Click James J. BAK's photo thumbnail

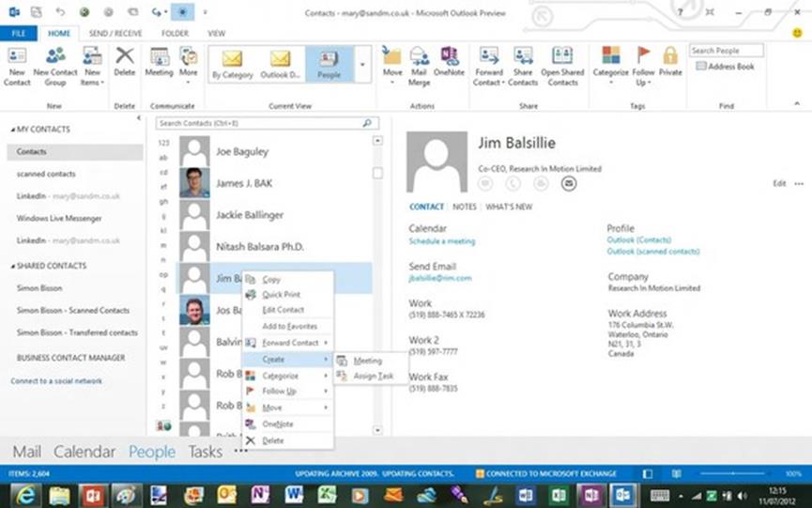[194, 183]
